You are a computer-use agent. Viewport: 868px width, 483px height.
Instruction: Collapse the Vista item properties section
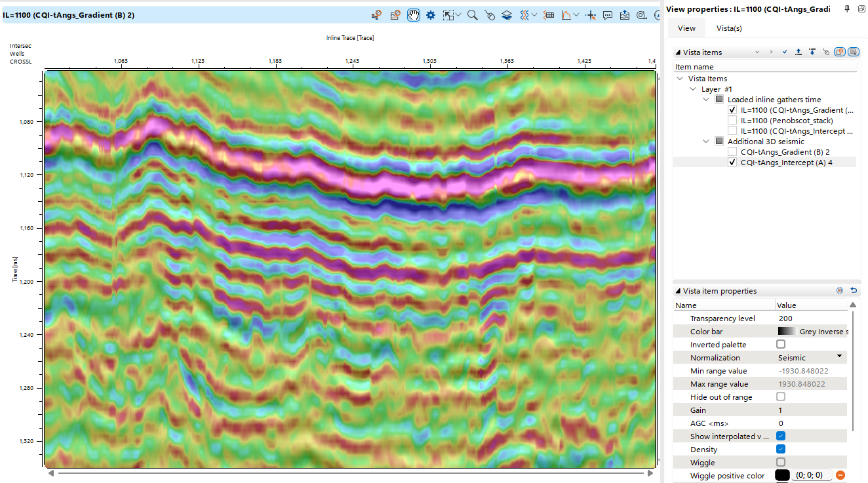click(x=678, y=291)
